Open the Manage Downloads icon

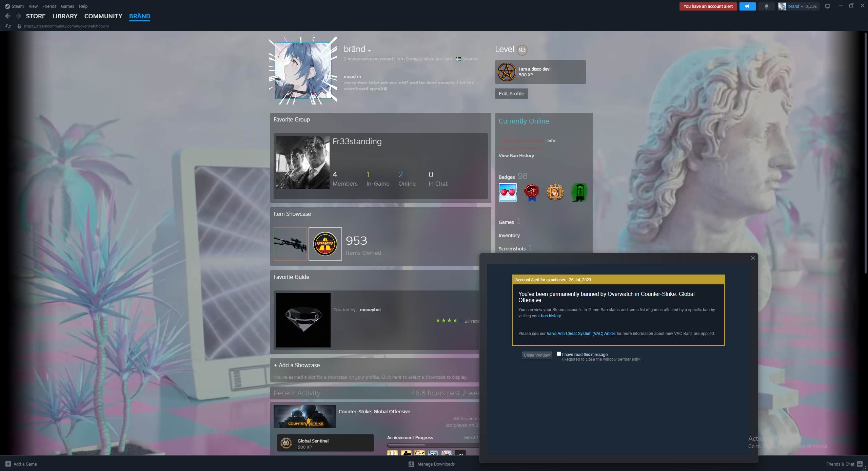pyautogui.click(x=411, y=464)
